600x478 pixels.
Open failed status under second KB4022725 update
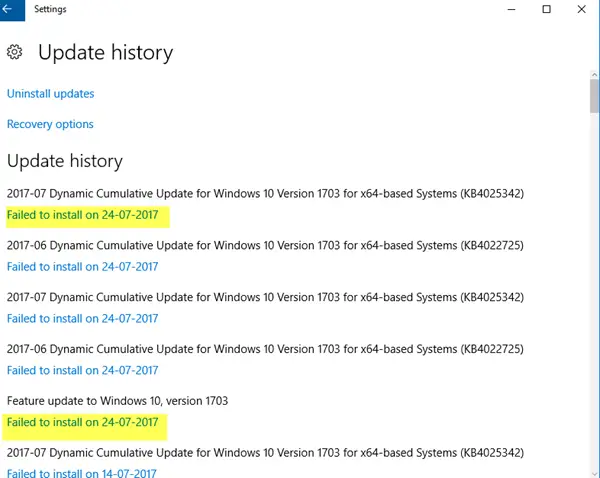pyautogui.click(x=82, y=371)
